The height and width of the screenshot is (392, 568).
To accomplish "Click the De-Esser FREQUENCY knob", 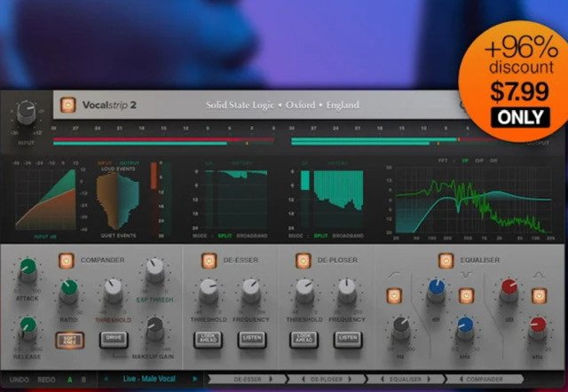I will pos(251,291).
